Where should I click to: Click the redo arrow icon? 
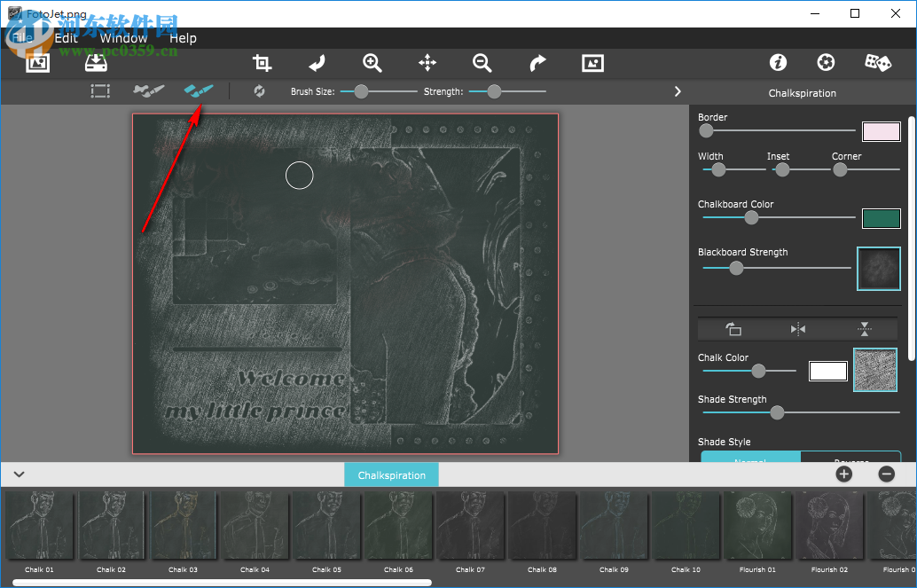[537, 63]
